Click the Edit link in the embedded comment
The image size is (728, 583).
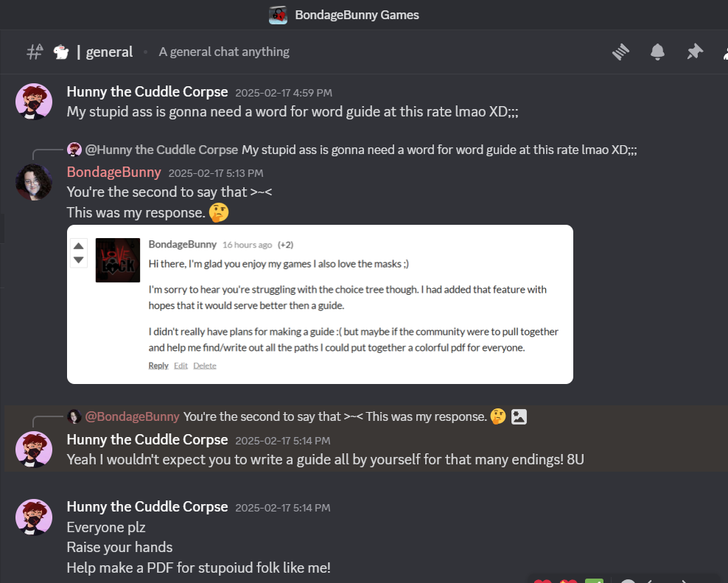[x=181, y=366]
